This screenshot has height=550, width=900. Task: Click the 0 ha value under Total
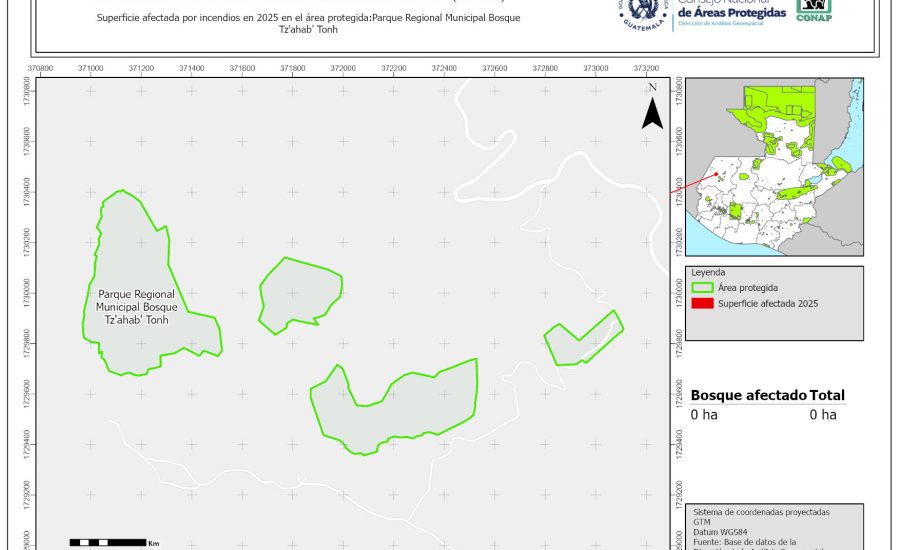coord(822,414)
